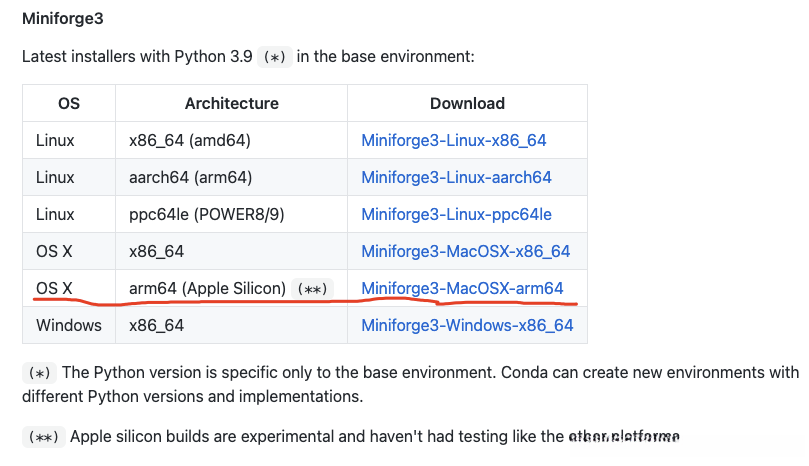The image size is (809, 466).
Task: Open the Miniforge3-Windows-x86_64 download link
Action: click(467, 325)
